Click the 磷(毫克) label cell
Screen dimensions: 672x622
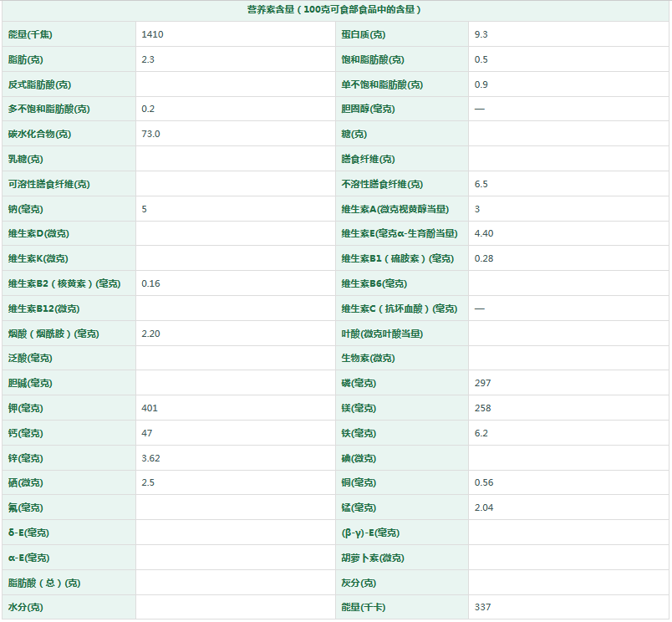point(359,383)
